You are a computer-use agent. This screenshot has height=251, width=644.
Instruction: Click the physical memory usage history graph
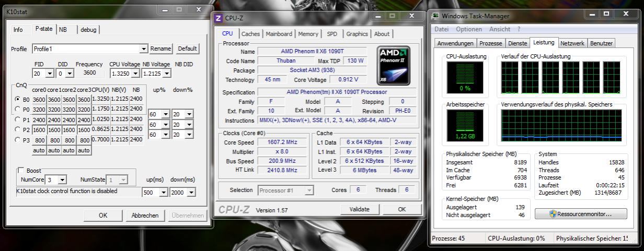[x=562, y=126]
